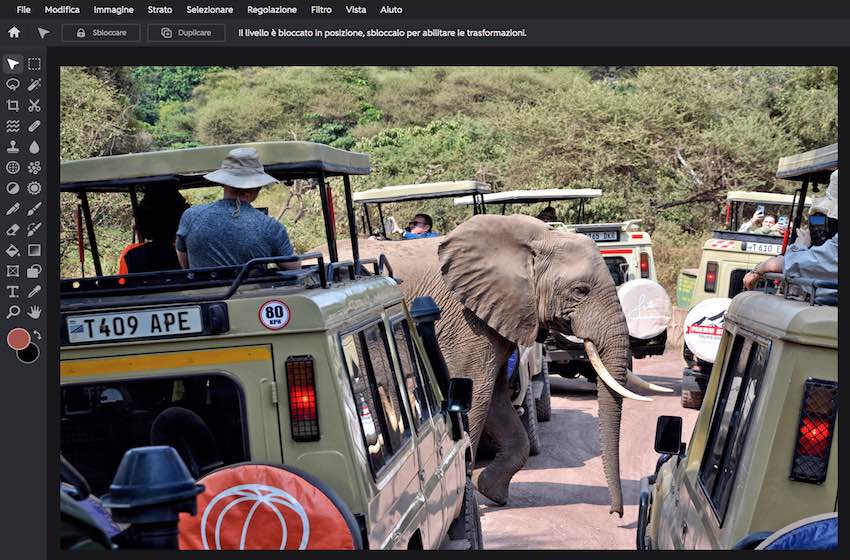Select the Clone stamp tool
This screenshot has width=850, height=560.
pyautogui.click(x=12, y=146)
